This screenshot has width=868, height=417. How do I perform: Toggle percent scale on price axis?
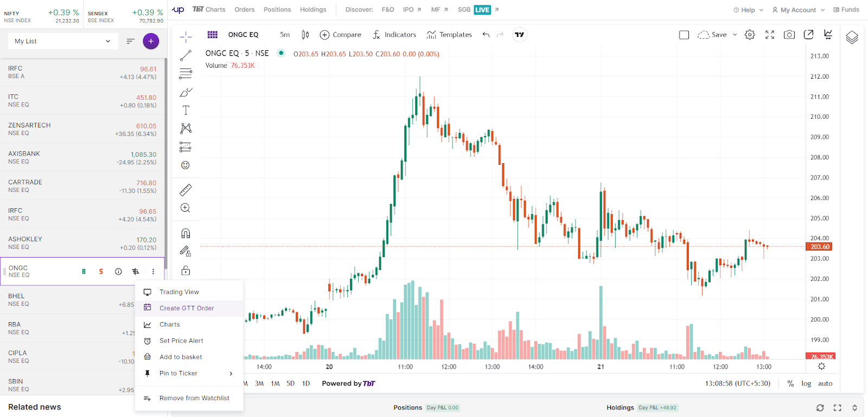pyautogui.click(x=790, y=383)
